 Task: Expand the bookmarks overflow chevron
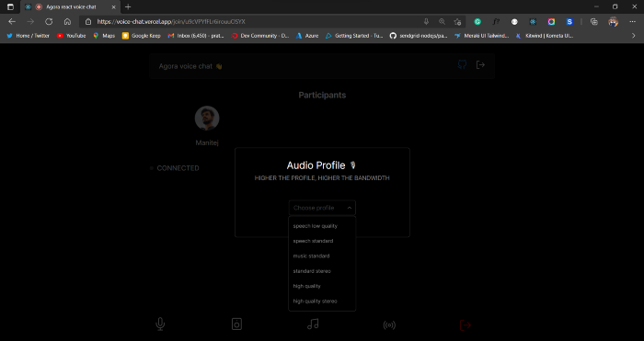pos(633,36)
